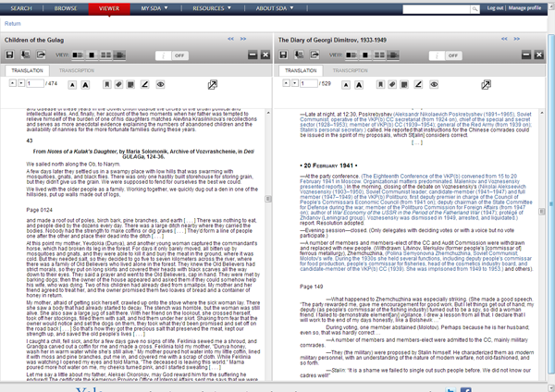
Task: Save the Children of the Gulag document
Action: point(10,55)
